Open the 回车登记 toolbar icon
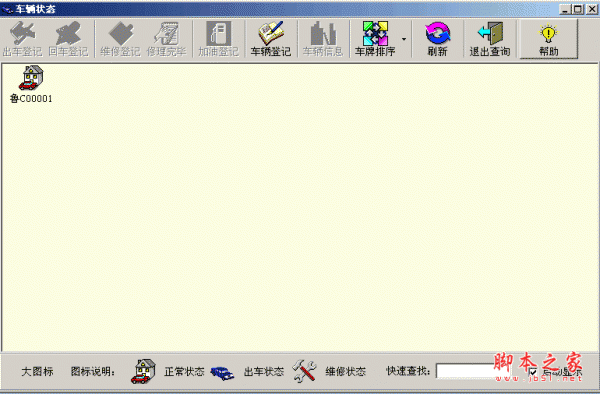Screen dimensions: 600x394 tap(68, 39)
